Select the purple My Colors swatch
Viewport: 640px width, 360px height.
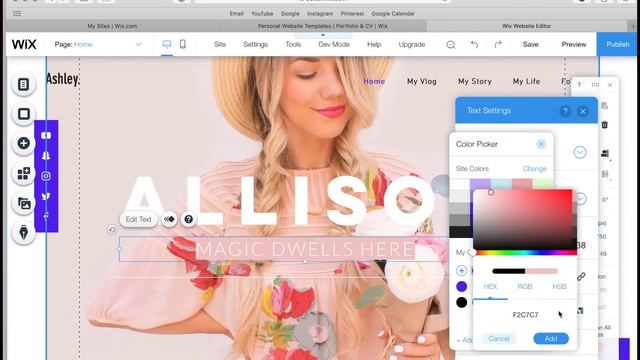click(462, 287)
